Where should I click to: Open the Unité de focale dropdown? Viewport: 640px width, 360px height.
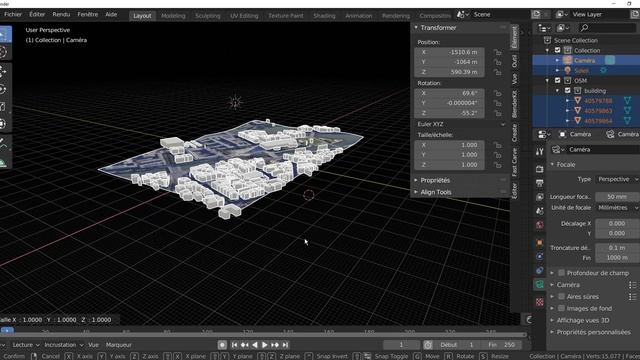[617, 208]
